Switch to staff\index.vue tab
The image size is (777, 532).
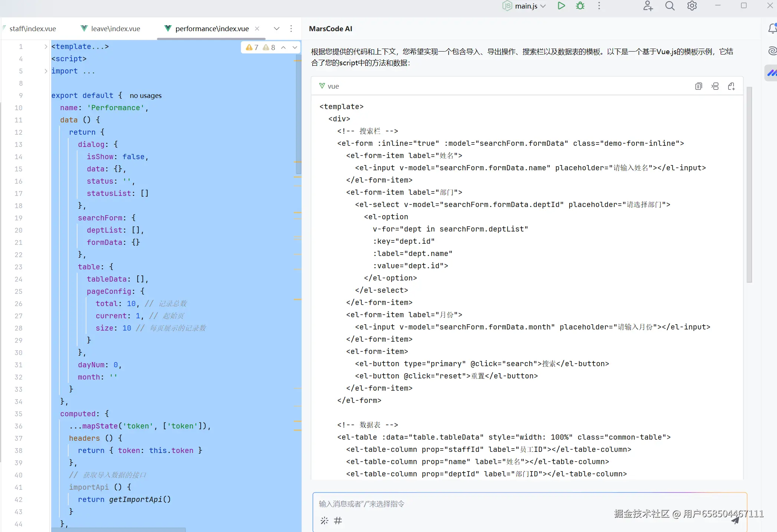[32, 29]
